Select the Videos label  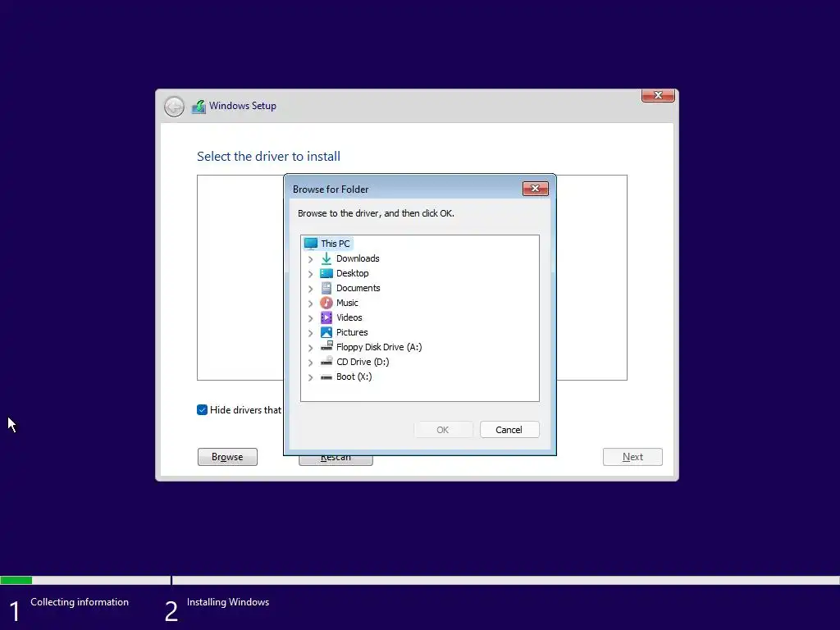click(349, 317)
